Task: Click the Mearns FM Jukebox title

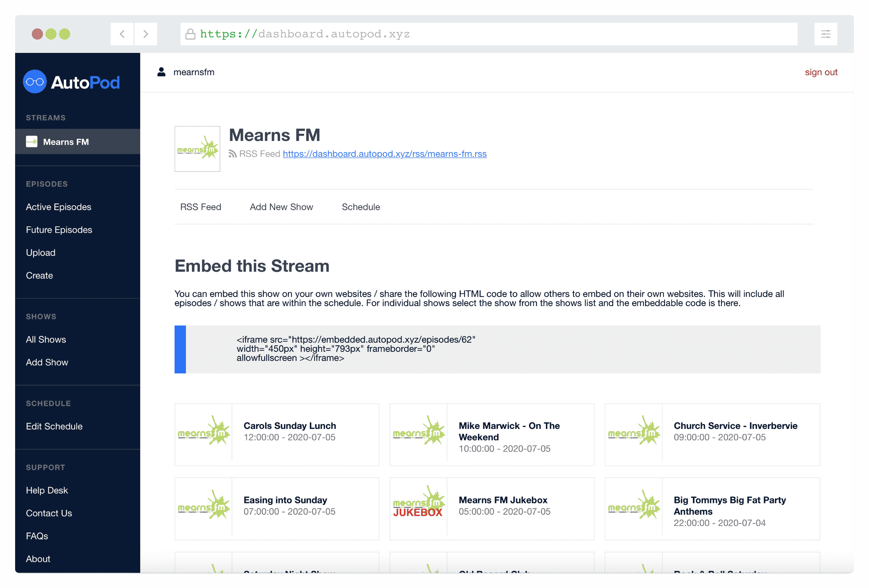Action: pyautogui.click(x=503, y=500)
